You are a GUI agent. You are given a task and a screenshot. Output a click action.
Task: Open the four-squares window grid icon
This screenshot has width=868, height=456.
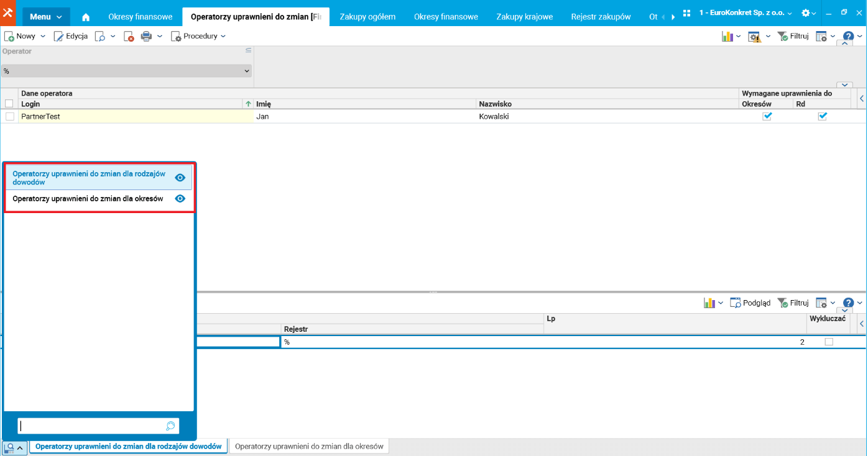[x=686, y=13]
